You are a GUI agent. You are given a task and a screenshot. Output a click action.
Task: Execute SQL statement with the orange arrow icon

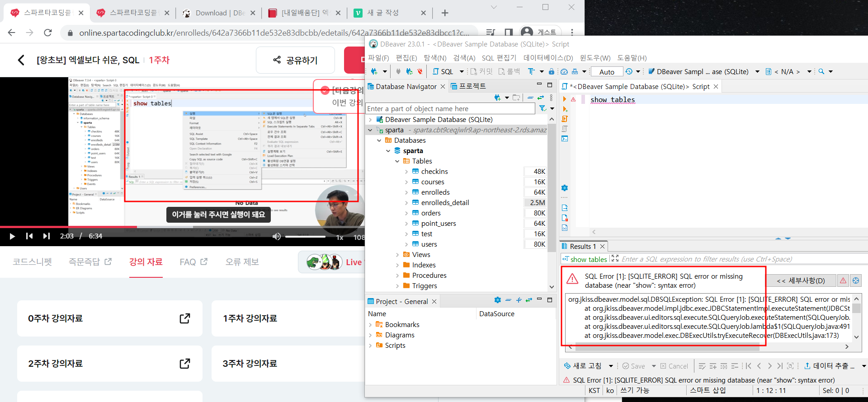point(565,99)
